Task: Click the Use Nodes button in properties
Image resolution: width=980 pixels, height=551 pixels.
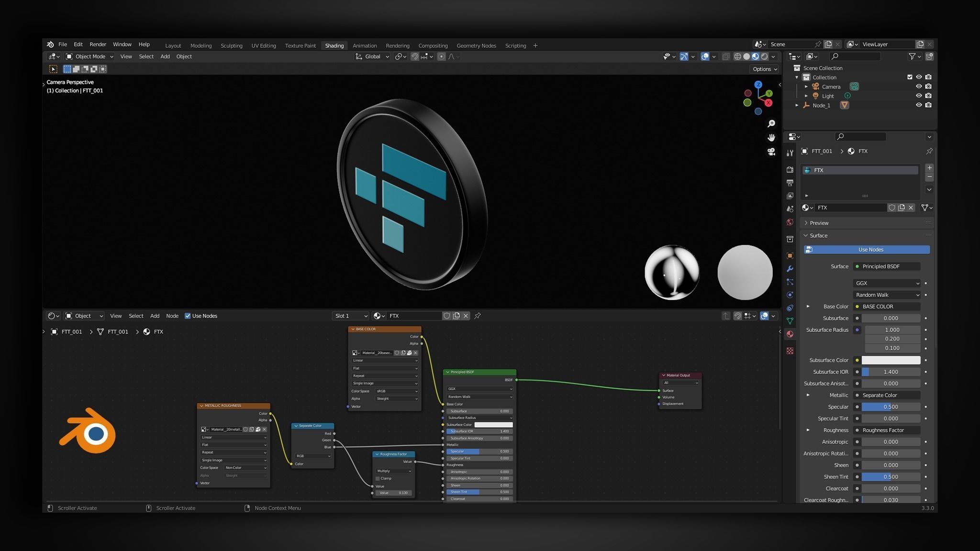Action: [x=867, y=250]
